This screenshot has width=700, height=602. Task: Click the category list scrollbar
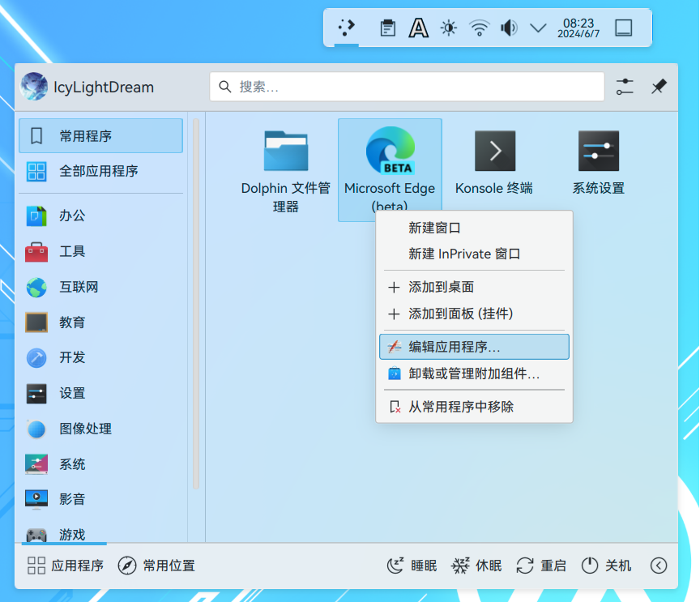(x=195, y=304)
